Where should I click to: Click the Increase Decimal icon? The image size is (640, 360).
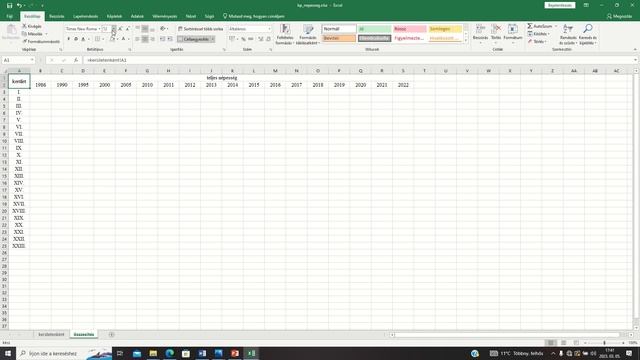click(x=260, y=39)
